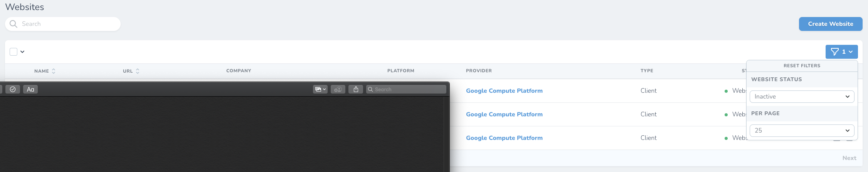Image resolution: width=868 pixels, height=172 pixels.
Task: Click the Platform column header
Action: (x=401, y=71)
